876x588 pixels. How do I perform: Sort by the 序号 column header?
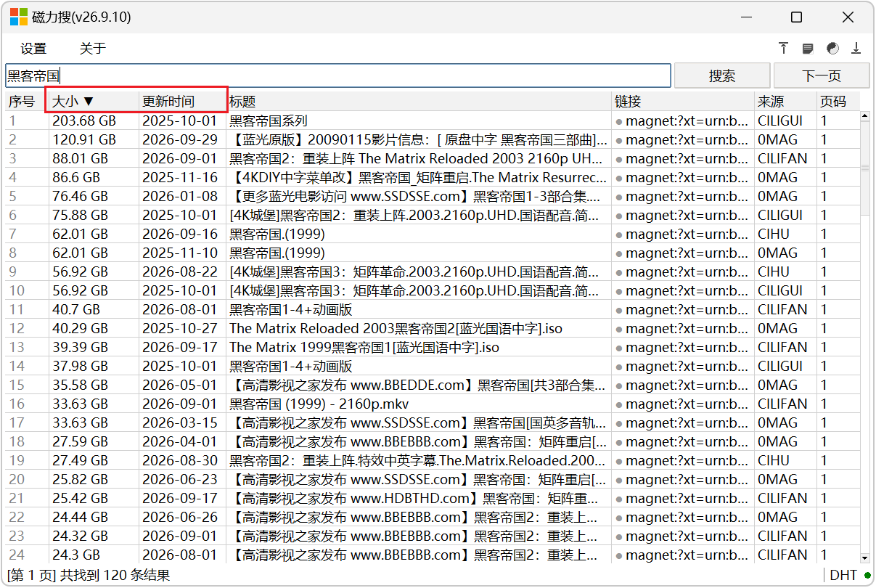tap(28, 102)
